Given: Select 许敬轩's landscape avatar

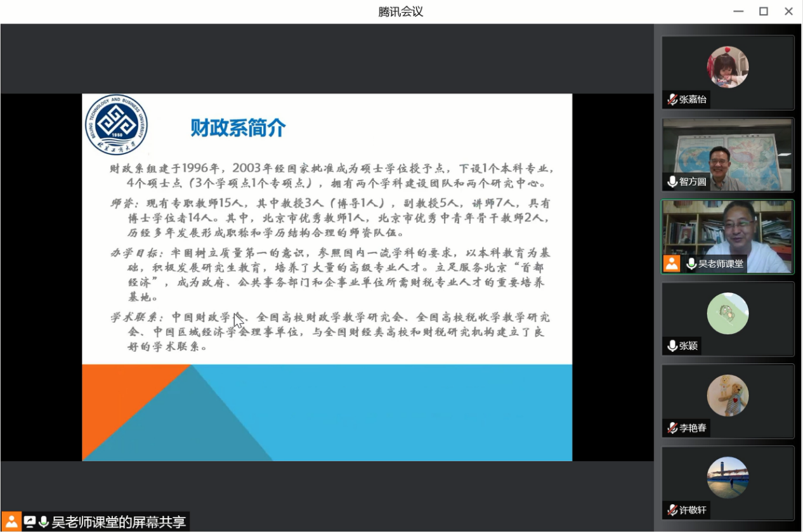Looking at the screenshot, I should [x=728, y=477].
